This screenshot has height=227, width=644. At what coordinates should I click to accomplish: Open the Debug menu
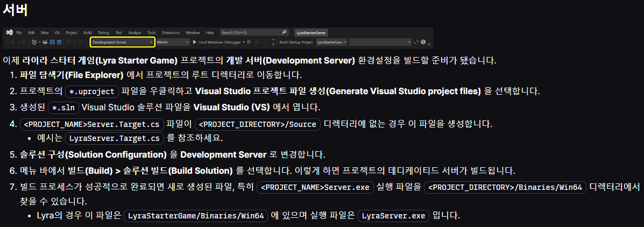click(x=103, y=32)
